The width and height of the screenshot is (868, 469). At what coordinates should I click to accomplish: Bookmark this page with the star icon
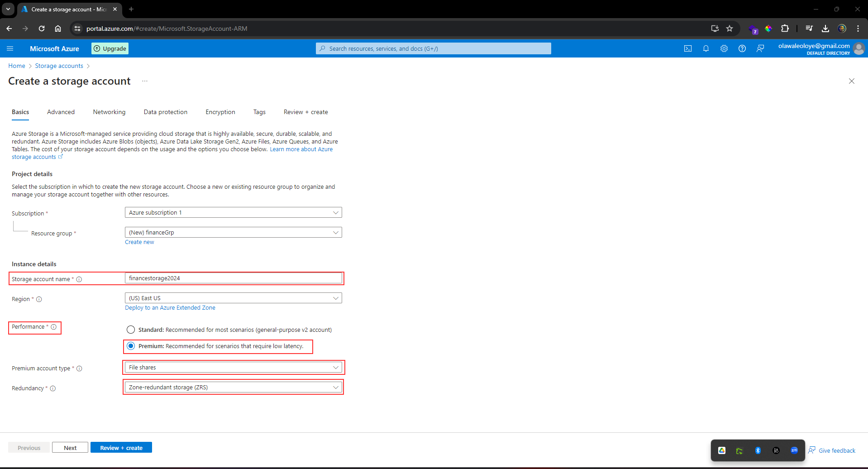pos(730,29)
